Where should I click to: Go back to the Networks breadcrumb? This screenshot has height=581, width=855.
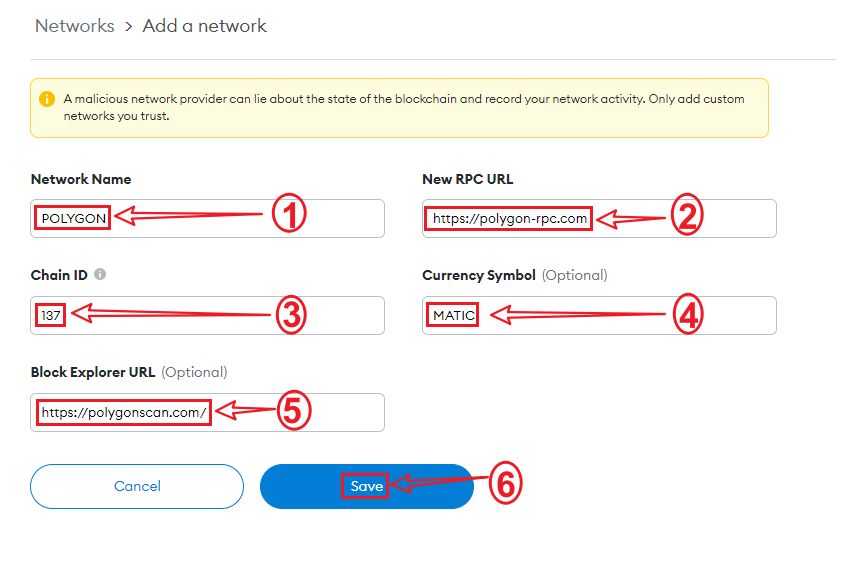(x=74, y=26)
